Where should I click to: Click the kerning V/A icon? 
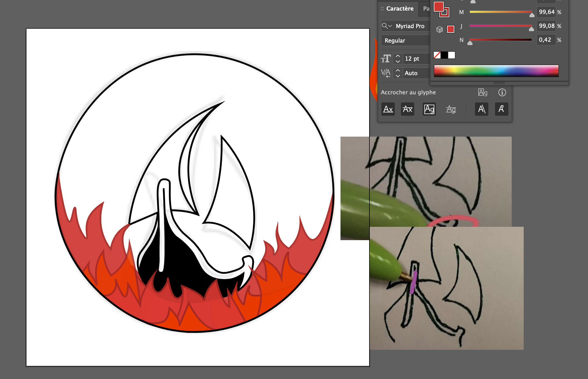pyautogui.click(x=386, y=73)
